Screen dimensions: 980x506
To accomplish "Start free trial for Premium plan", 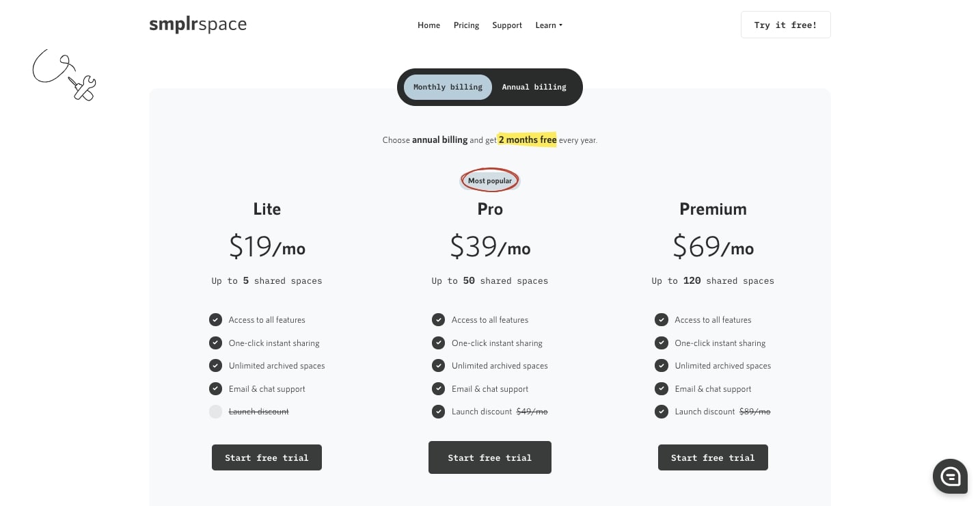I will (713, 457).
